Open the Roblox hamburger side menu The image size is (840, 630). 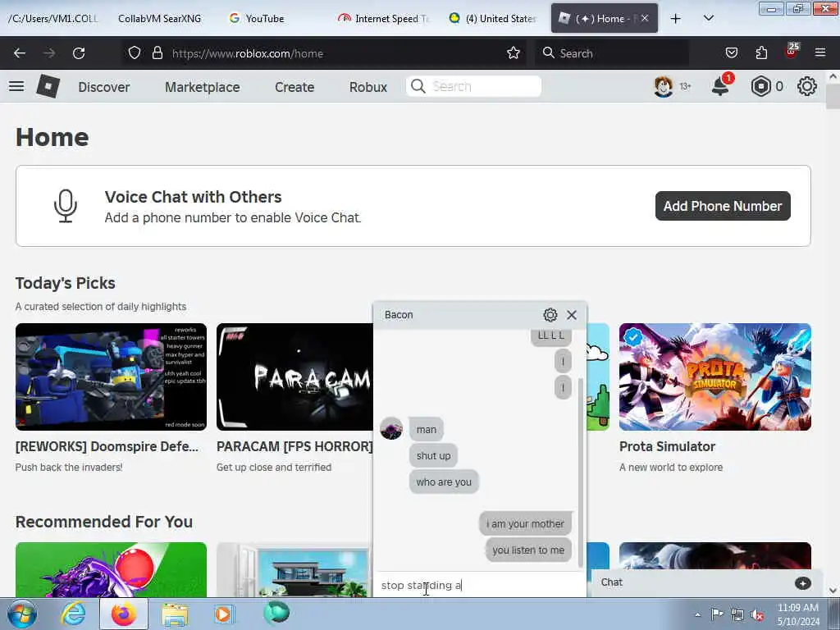(x=16, y=86)
